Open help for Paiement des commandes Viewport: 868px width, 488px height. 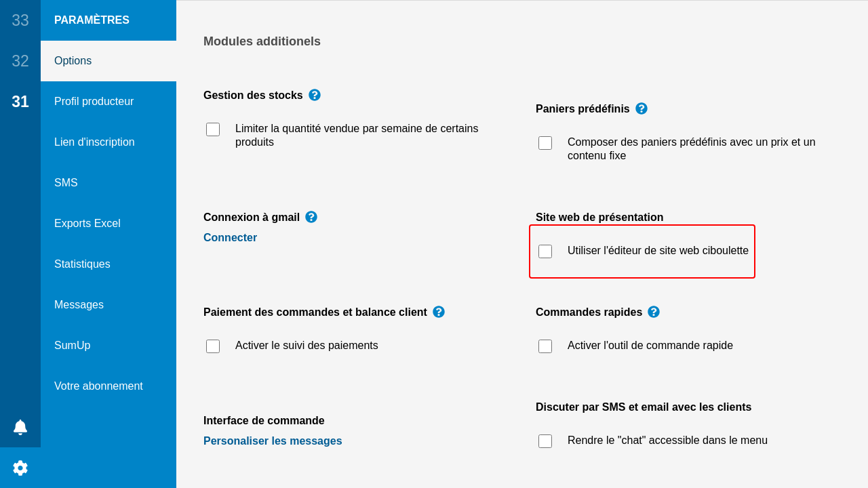[x=439, y=312]
